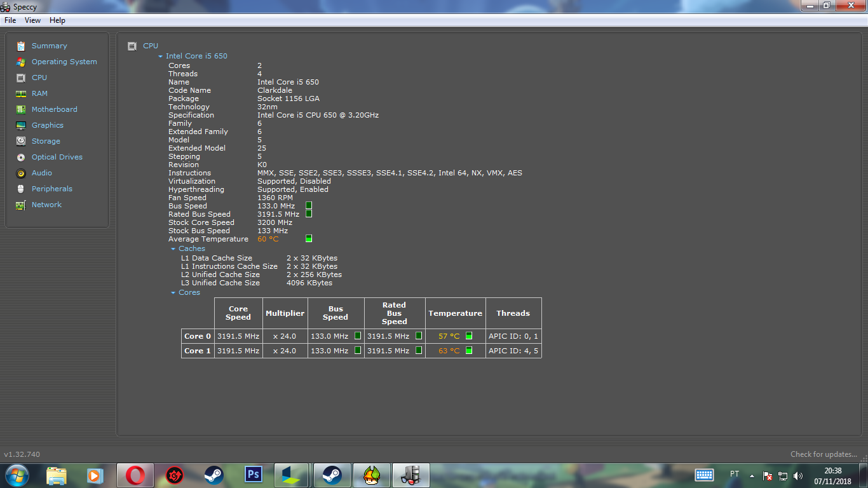
Task: Open the File menu
Action: [10, 20]
